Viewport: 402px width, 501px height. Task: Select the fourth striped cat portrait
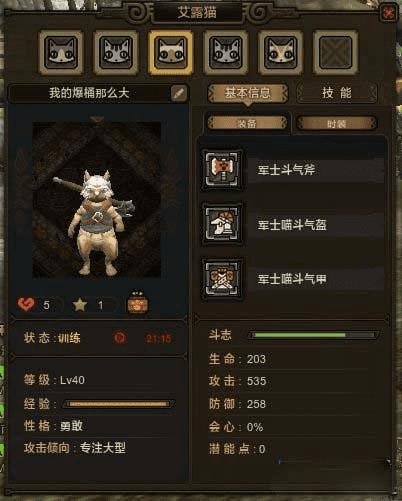point(226,52)
